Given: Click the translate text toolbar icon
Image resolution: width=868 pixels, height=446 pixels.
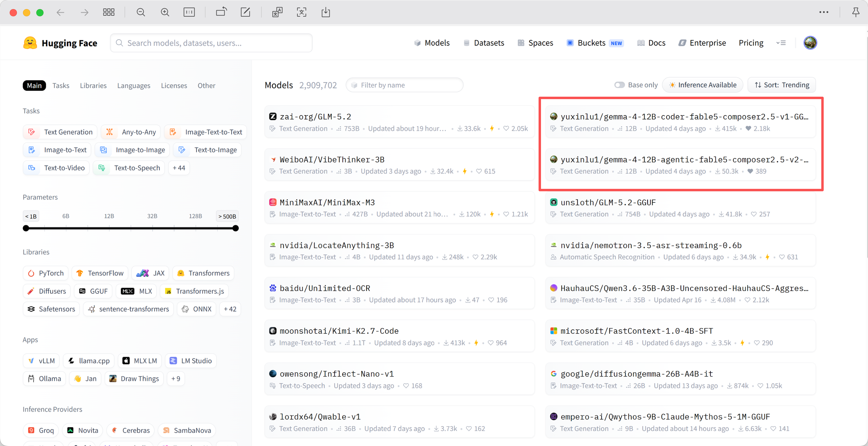Looking at the screenshot, I should click(277, 12).
